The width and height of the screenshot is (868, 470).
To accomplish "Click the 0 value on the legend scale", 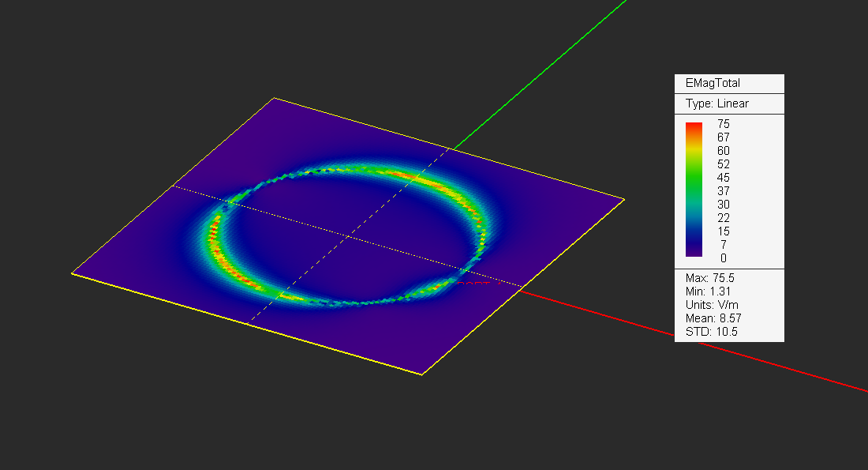I will pyautogui.click(x=724, y=258).
